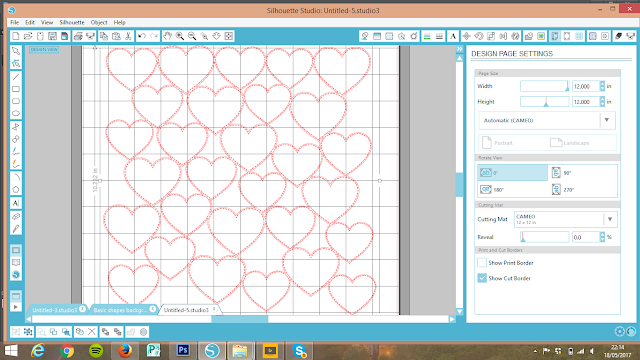Open the Cut Settings blade icon

click(618, 36)
